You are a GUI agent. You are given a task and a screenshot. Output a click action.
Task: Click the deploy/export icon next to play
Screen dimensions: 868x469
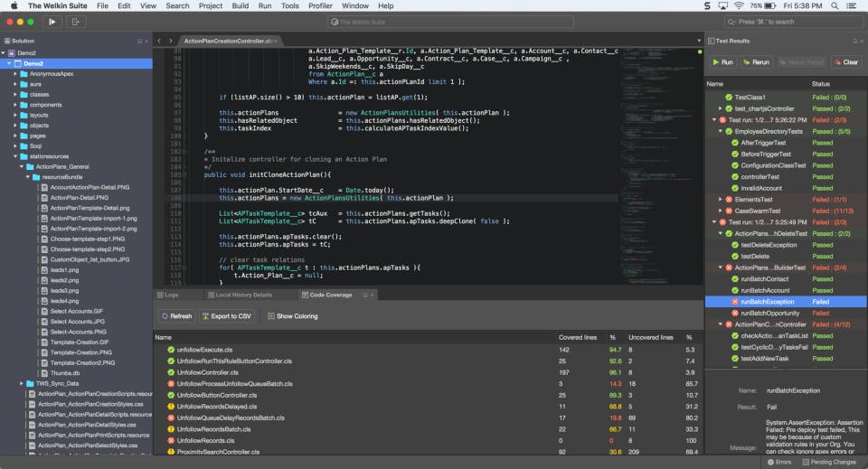pyautogui.click(x=74, y=22)
